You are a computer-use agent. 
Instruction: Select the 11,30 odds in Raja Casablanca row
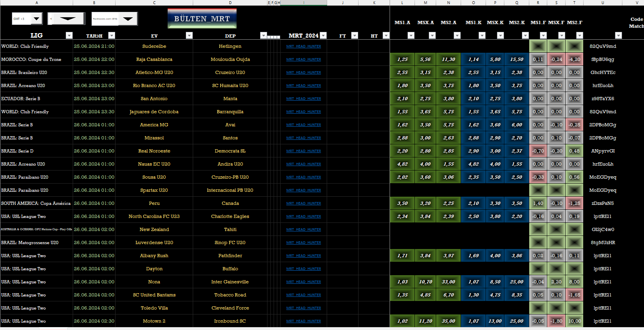(448, 59)
